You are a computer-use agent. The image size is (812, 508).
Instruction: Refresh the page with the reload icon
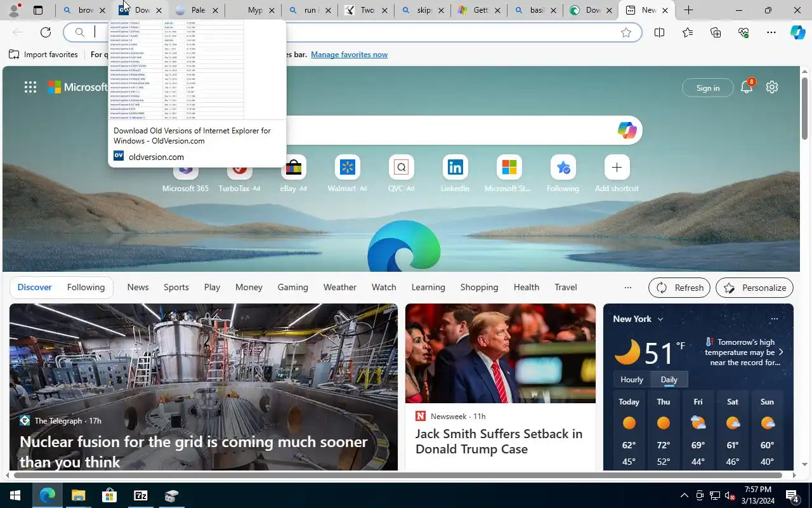(46, 32)
